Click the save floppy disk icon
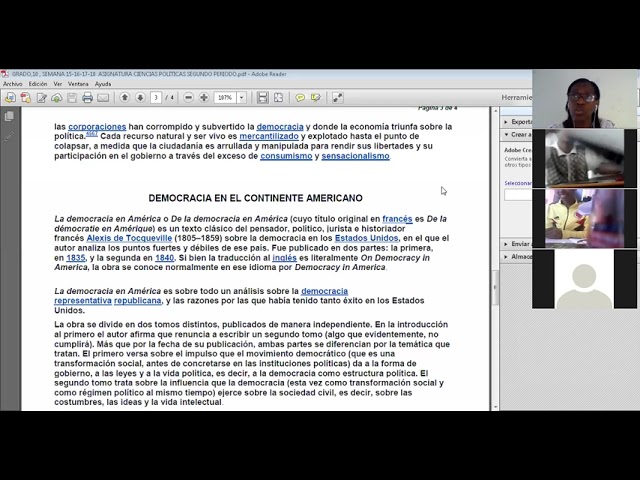This screenshot has height=480, width=640. coord(72,98)
